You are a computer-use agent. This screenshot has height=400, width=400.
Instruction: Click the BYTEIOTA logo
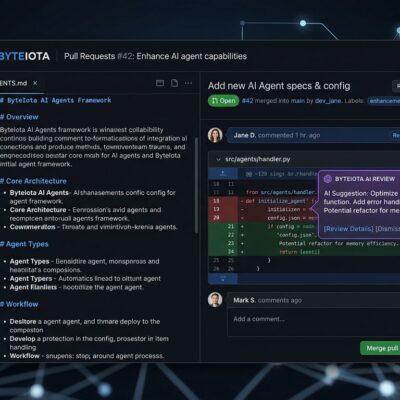pyautogui.click(x=25, y=56)
